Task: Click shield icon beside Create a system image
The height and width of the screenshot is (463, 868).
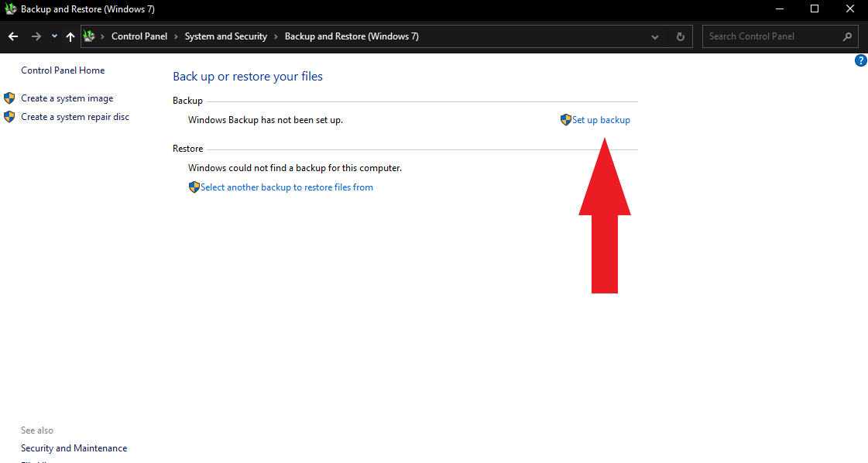Action: 9,98
